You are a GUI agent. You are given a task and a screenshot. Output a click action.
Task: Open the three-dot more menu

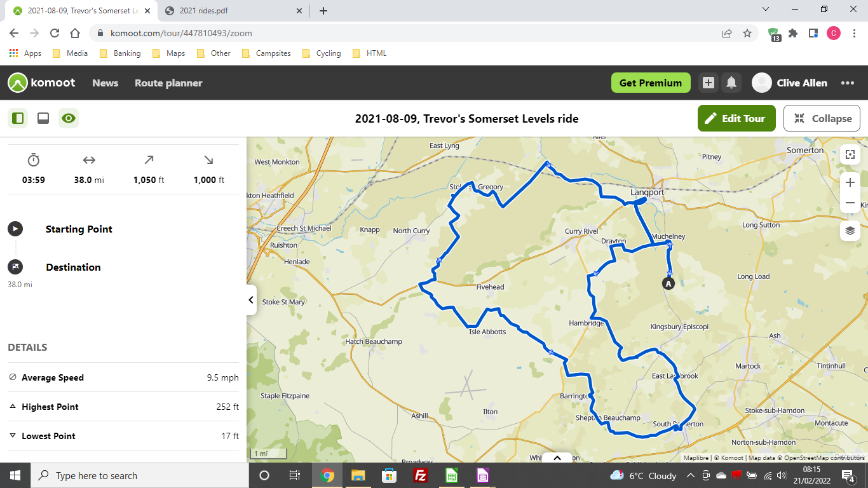pyautogui.click(x=848, y=83)
